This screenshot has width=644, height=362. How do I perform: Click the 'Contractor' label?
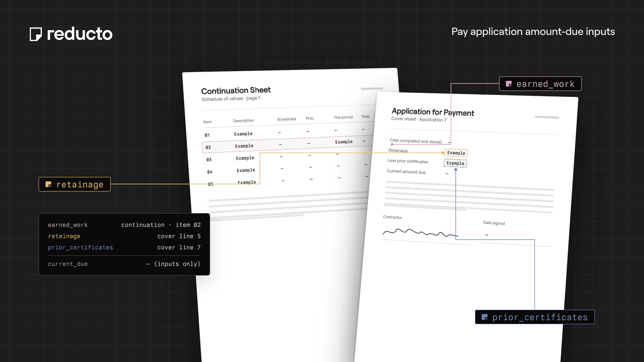click(392, 217)
